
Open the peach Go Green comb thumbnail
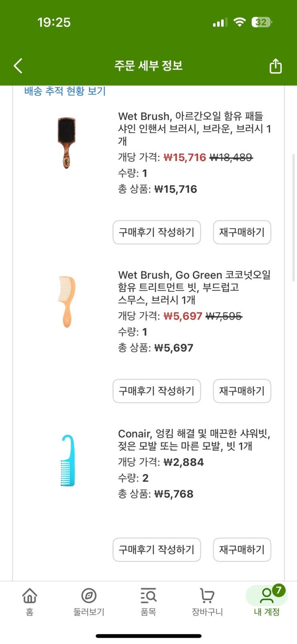66,301
